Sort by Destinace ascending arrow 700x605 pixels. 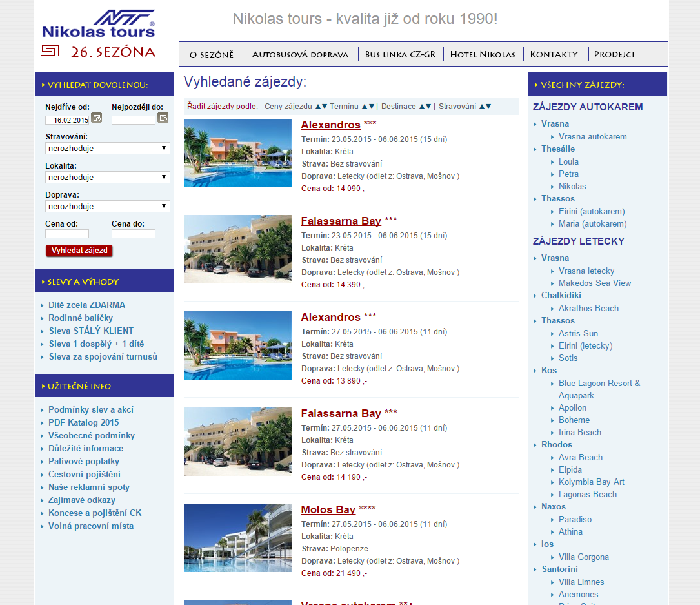pos(422,107)
